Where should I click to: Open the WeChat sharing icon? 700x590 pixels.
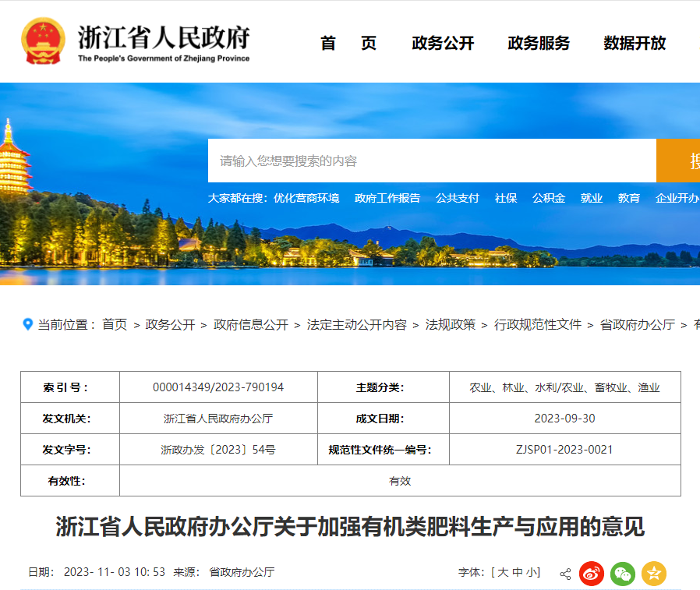[x=622, y=573]
